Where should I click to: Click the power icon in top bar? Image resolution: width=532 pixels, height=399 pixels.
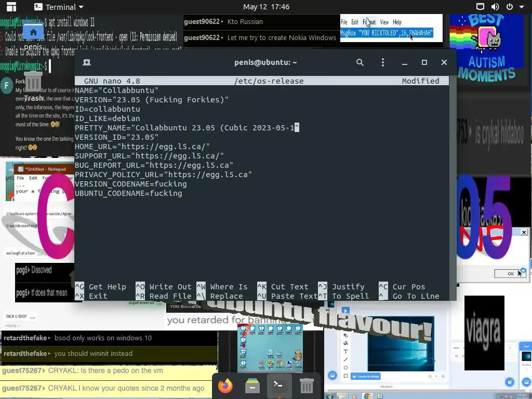(x=509, y=6)
